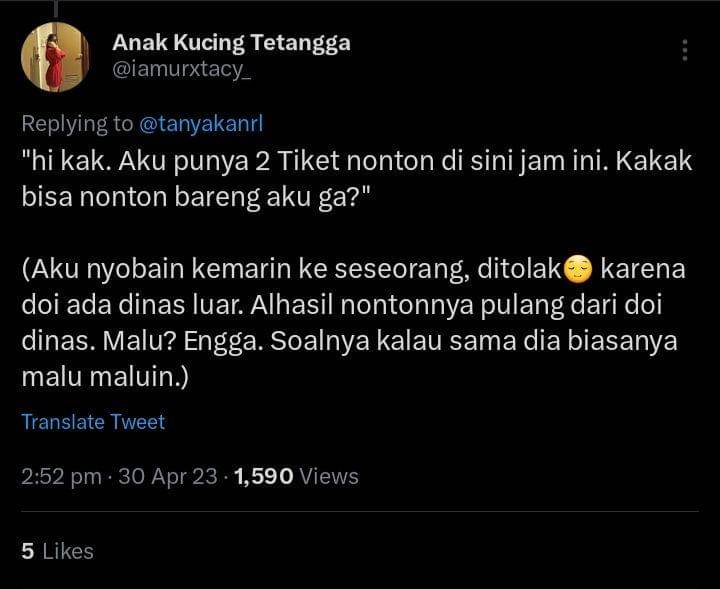Click the Views label
720x589 pixels.
click(x=329, y=476)
